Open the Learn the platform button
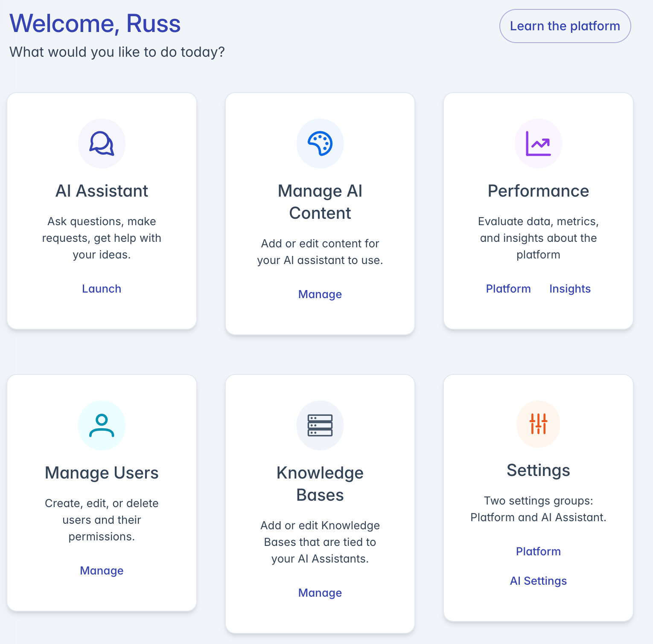Screen dimensions: 653x644 click(565, 26)
